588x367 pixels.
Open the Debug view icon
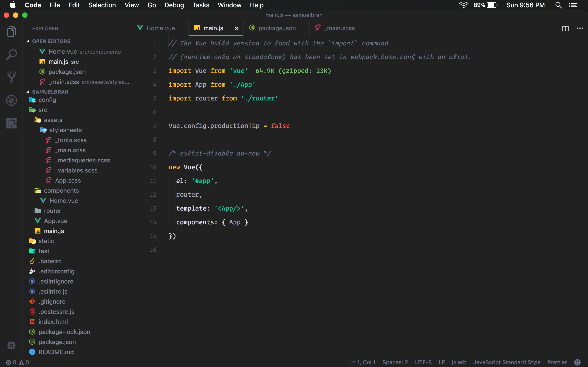tap(11, 100)
